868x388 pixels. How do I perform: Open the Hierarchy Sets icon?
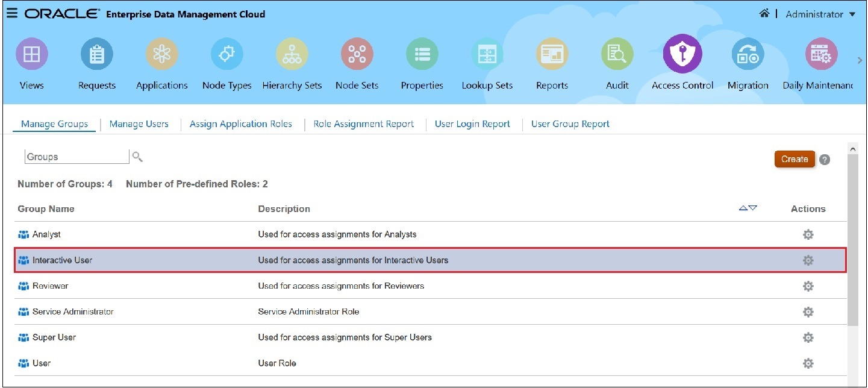[x=292, y=54]
